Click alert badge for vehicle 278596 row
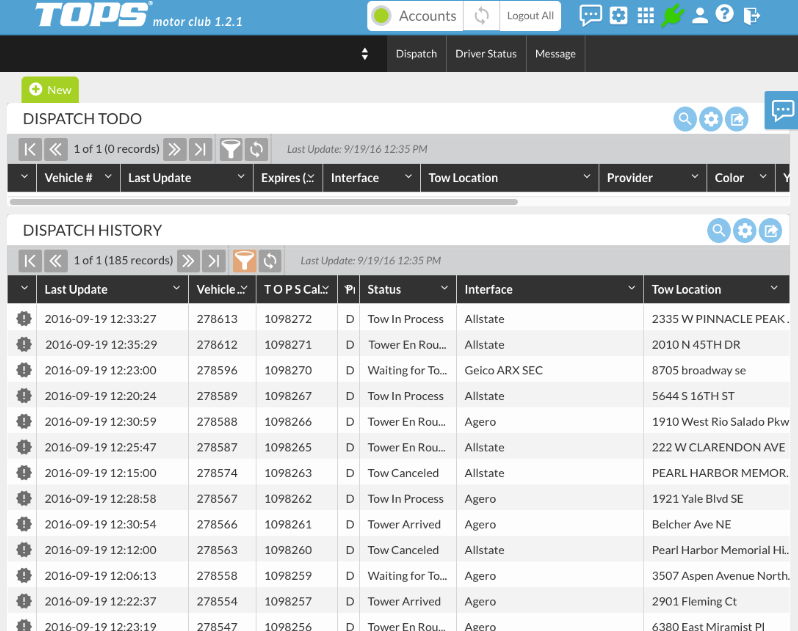This screenshot has height=631, width=798. [x=24, y=370]
